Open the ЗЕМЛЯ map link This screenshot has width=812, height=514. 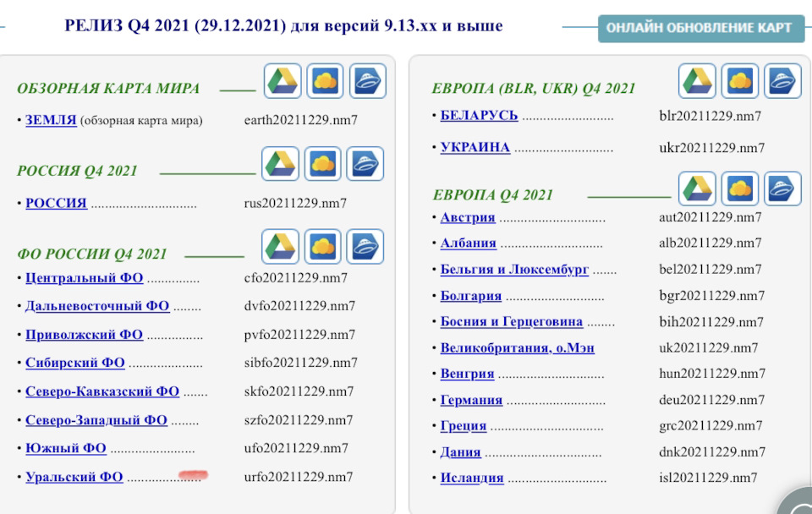point(51,120)
